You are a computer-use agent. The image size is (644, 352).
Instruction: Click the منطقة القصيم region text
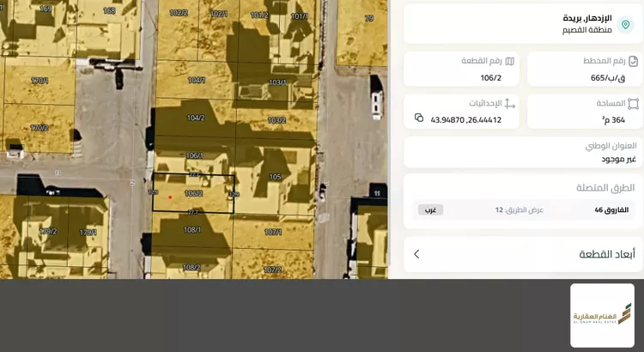(587, 30)
